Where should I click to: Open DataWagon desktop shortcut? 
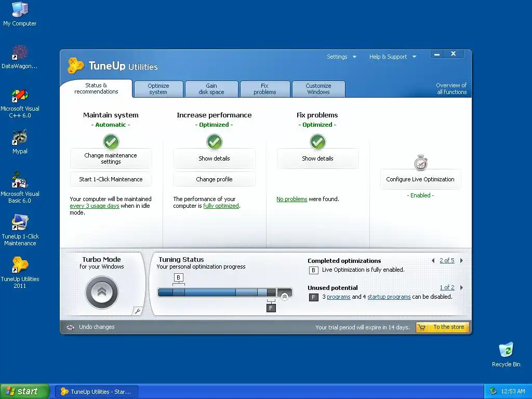coord(20,56)
